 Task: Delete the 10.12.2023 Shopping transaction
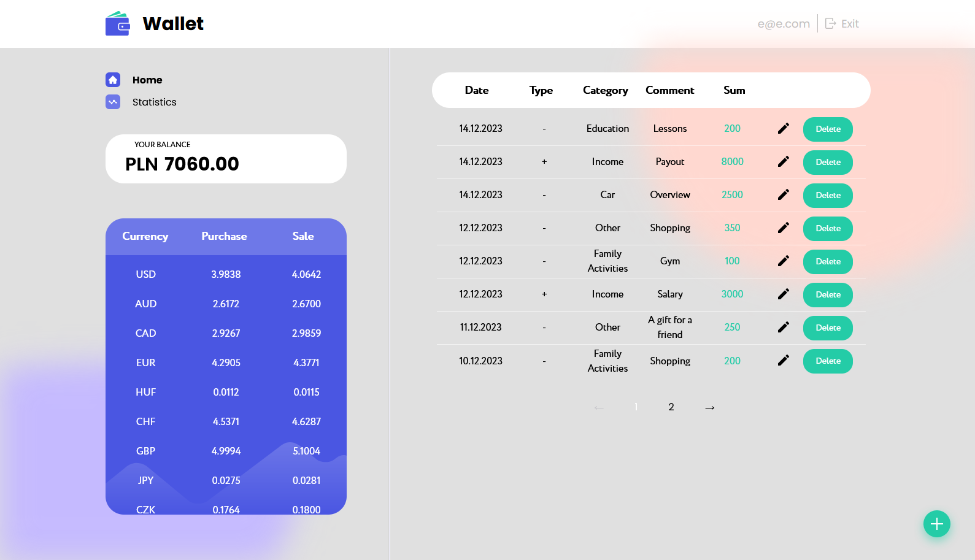(x=828, y=361)
